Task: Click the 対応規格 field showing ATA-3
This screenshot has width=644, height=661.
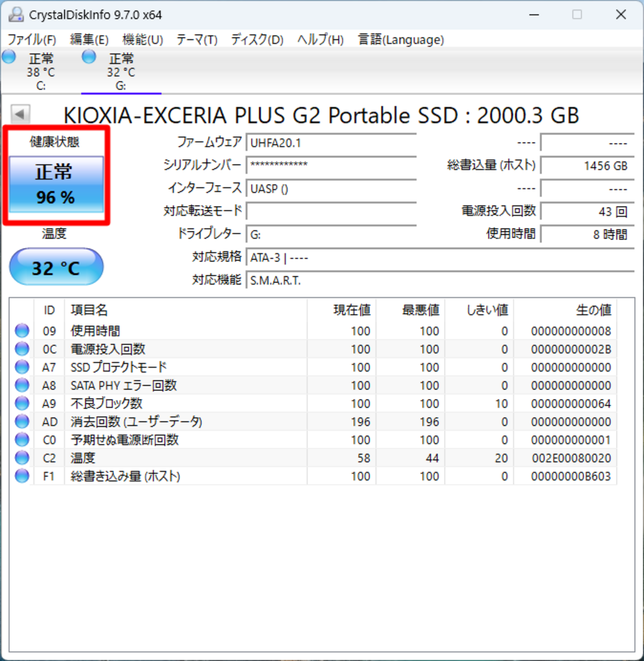Action: (440, 257)
